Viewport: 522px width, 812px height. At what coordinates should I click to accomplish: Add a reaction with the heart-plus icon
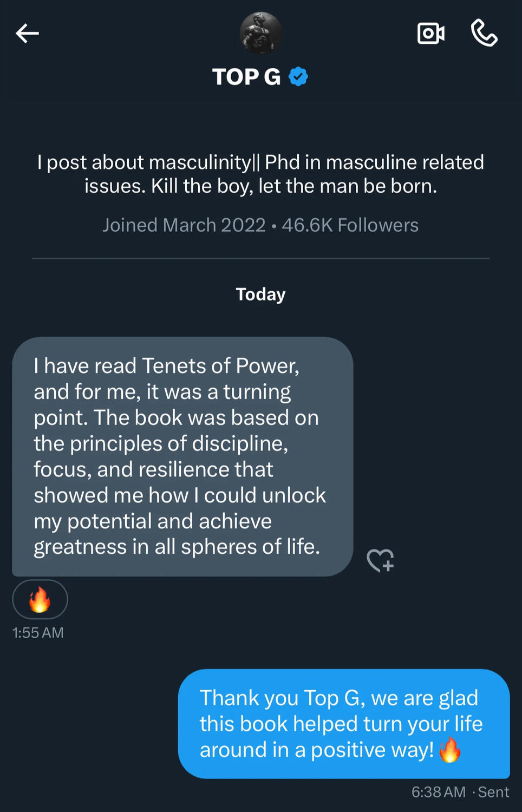[380, 560]
